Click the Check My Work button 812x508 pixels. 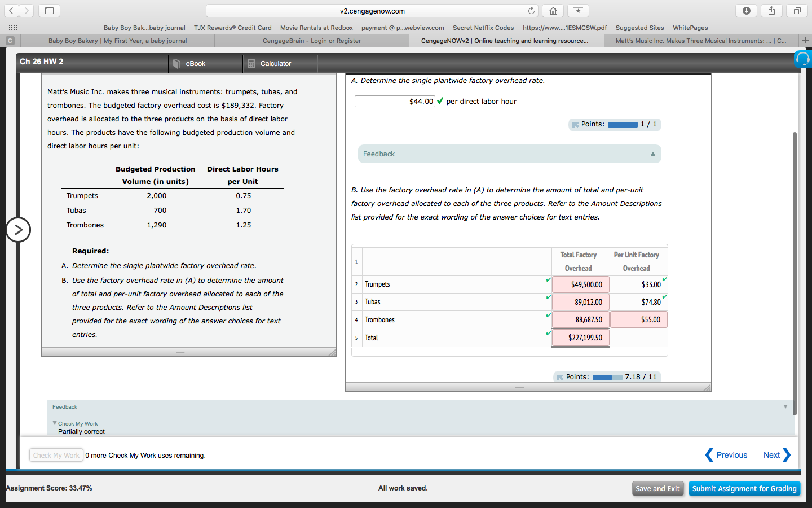[56, 456]
